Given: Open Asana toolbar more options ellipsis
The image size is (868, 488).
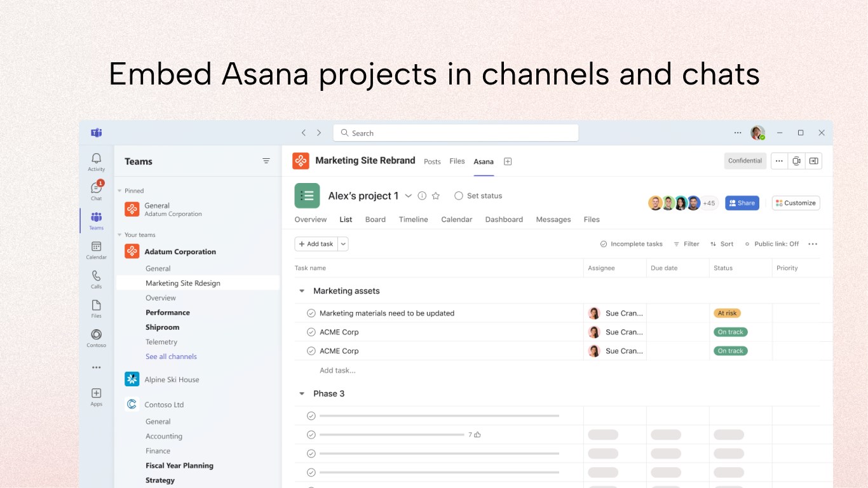Looking at the screenshot, I should click(813, 244).
